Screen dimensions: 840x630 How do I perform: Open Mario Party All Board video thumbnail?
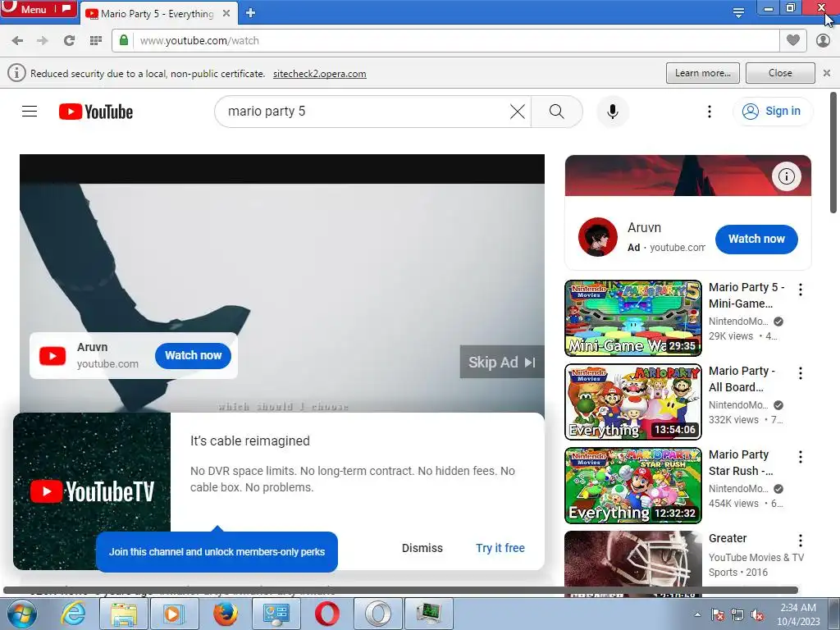632,401
